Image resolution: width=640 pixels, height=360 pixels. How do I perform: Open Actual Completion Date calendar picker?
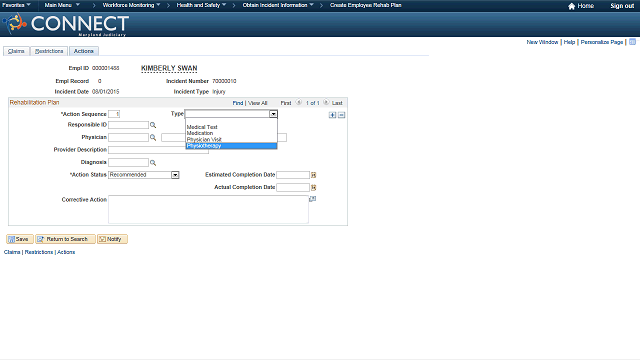click(x=313, y=188)
